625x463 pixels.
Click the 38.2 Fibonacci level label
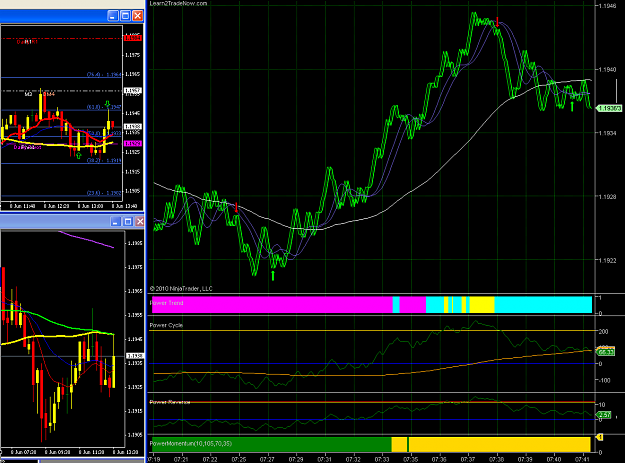[x=104, y=160]
